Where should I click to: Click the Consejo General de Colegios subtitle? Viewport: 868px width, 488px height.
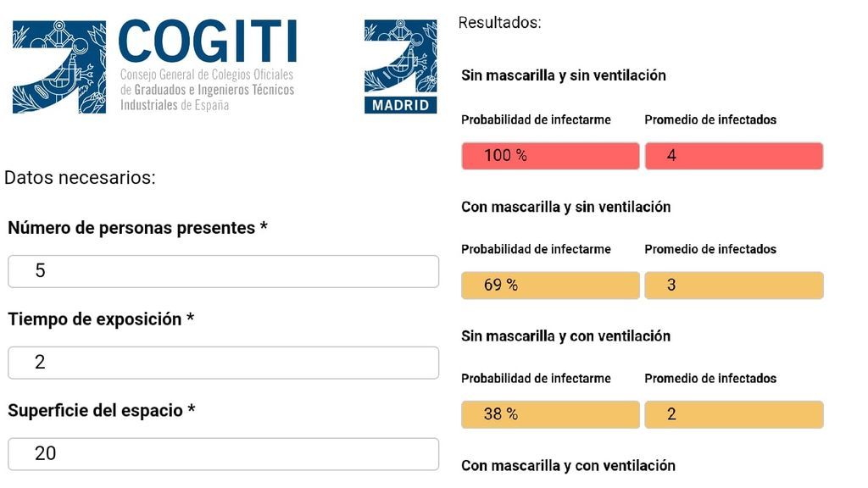tap(207, 90)
